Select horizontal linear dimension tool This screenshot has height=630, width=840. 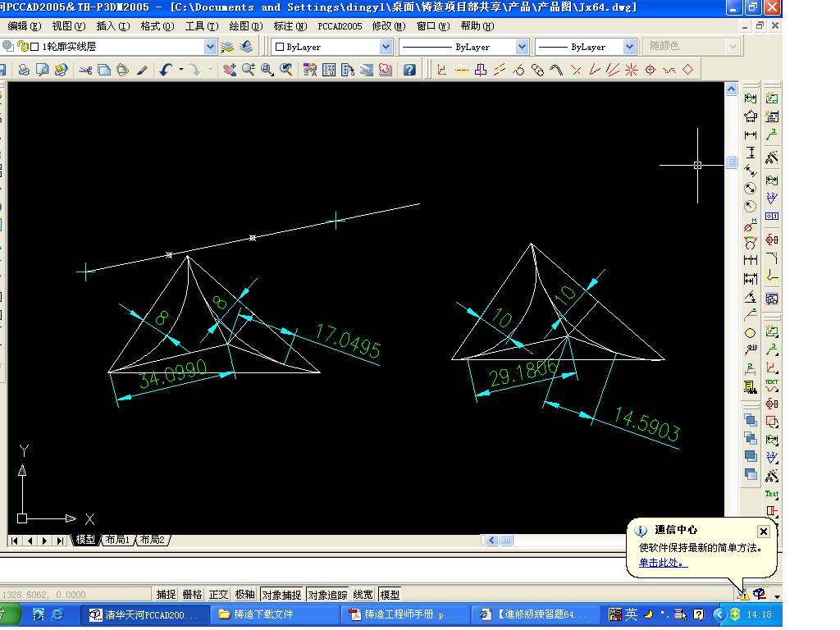click(751, 135)
